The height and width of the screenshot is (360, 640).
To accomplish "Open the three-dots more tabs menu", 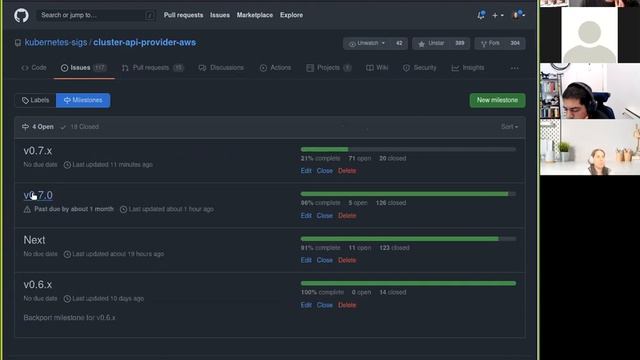I will pyautogui.click(x=515, y=68).
